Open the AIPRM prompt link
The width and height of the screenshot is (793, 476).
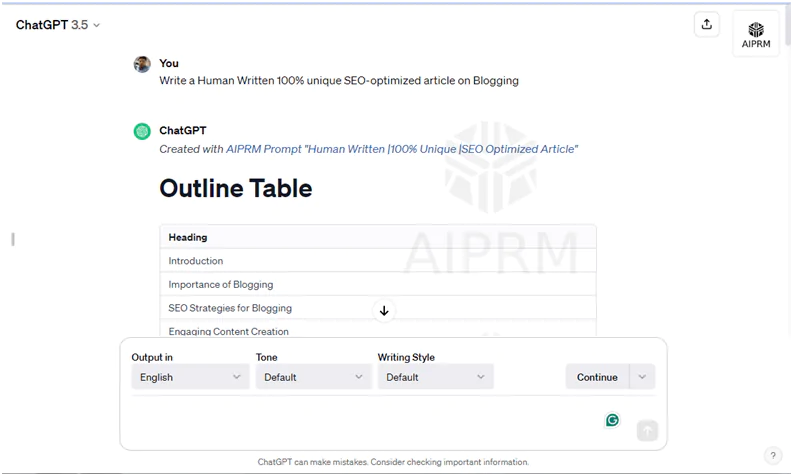402,149
